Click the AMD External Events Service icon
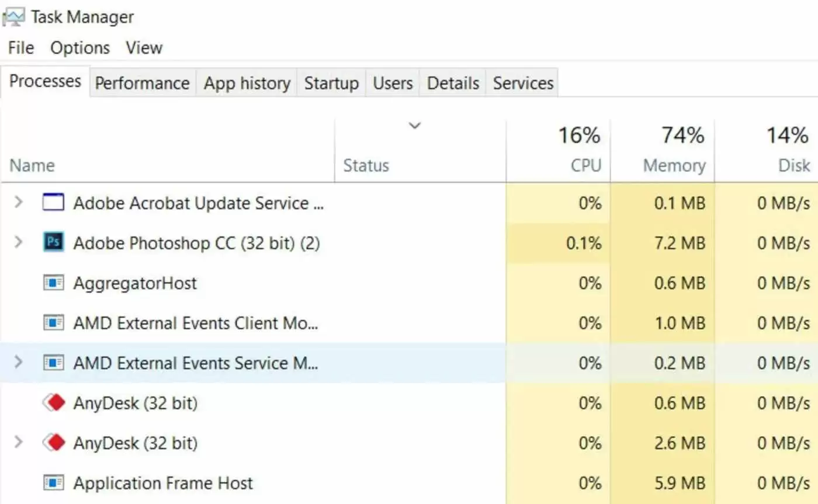Viewport: 818px width, 504px height. (x=53, y=363)
